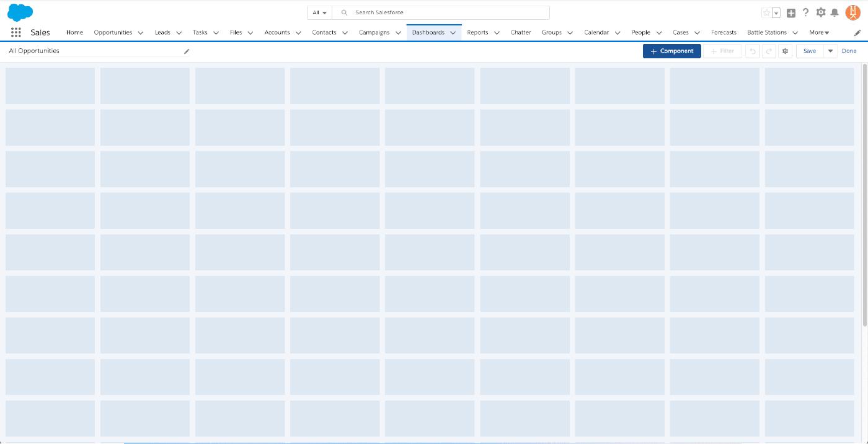The image size is (868, 444).
Task: Open the More navigation dropdown
Action: (x=818, y=33)
